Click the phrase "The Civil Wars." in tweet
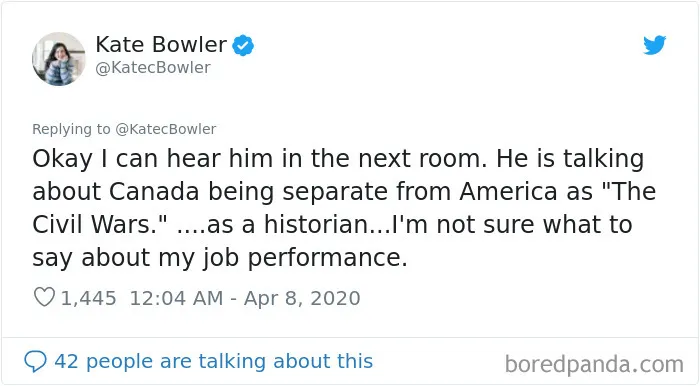The image size is (700, 386). (344, 208)
